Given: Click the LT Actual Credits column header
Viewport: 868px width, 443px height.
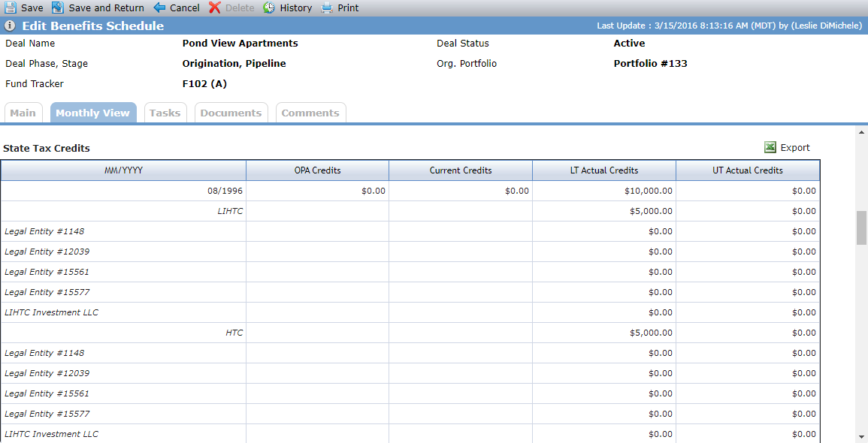Looking at the screenshot, I should point(604,170).
